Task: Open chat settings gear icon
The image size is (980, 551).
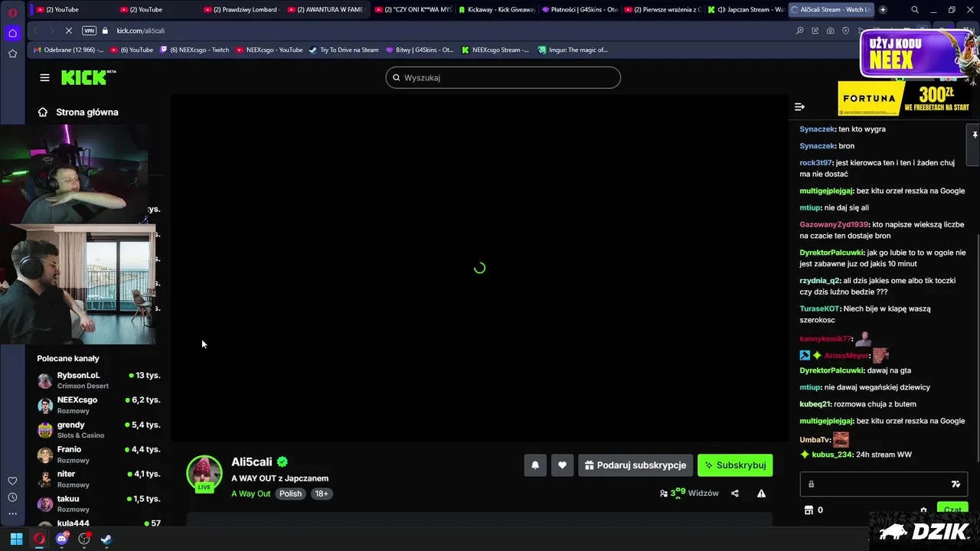Action: tap(923, 510)
